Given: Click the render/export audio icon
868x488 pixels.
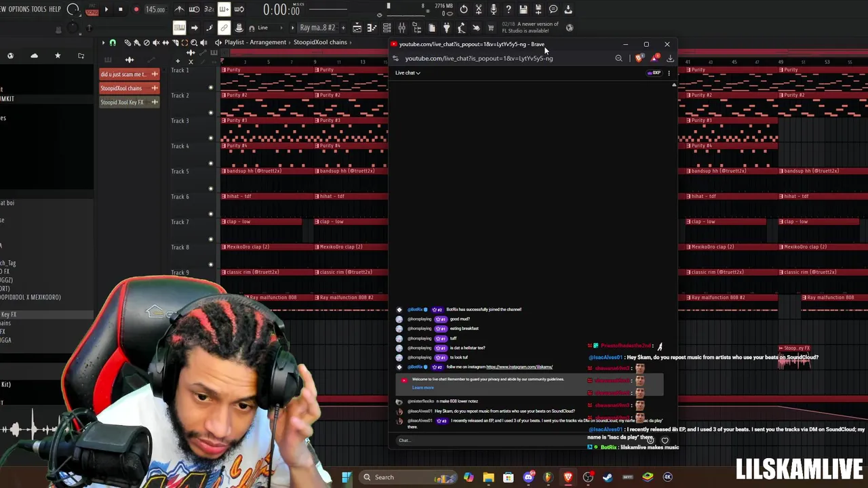Looking at the screenshot, I should pyautogui.click(x=538, y=9).
